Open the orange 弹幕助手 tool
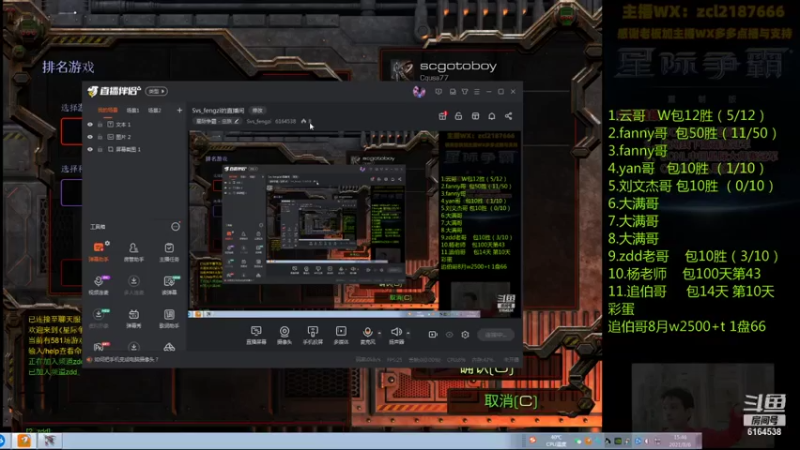Viewport: 800px width, 450px height. tap(98, 252)
